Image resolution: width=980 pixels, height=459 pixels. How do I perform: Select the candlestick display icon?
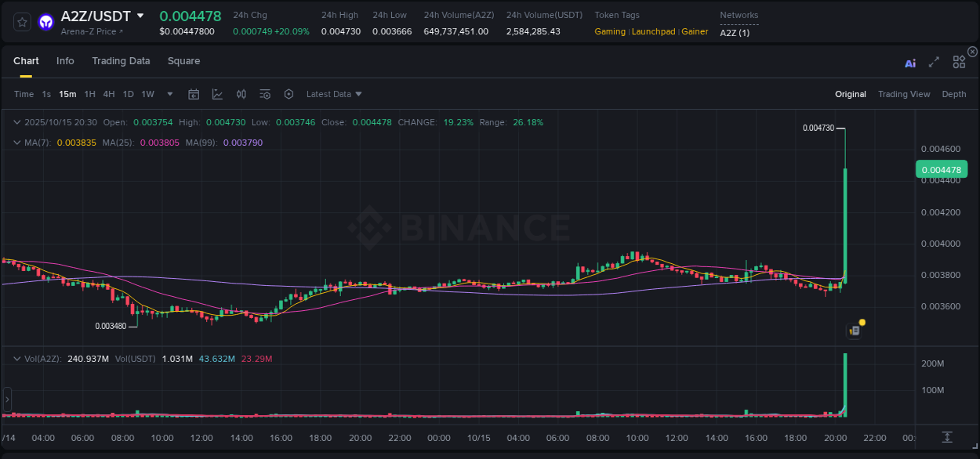tap(241, 93)
